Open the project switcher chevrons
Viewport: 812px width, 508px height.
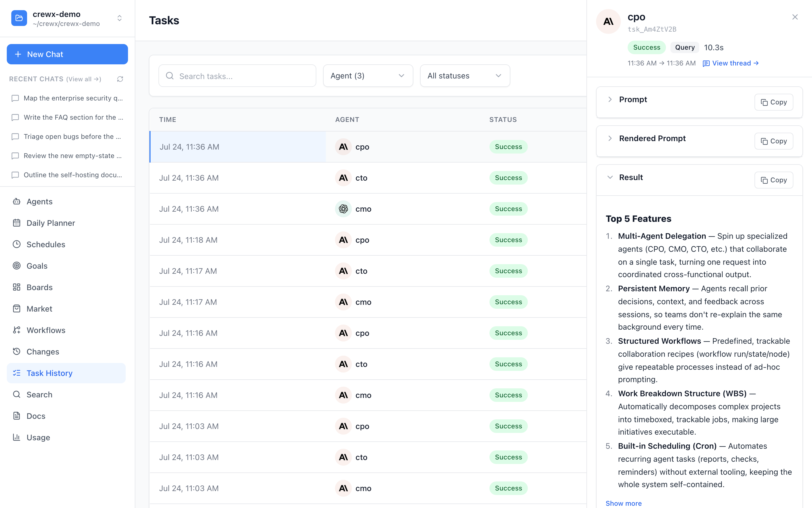[120, 18]
